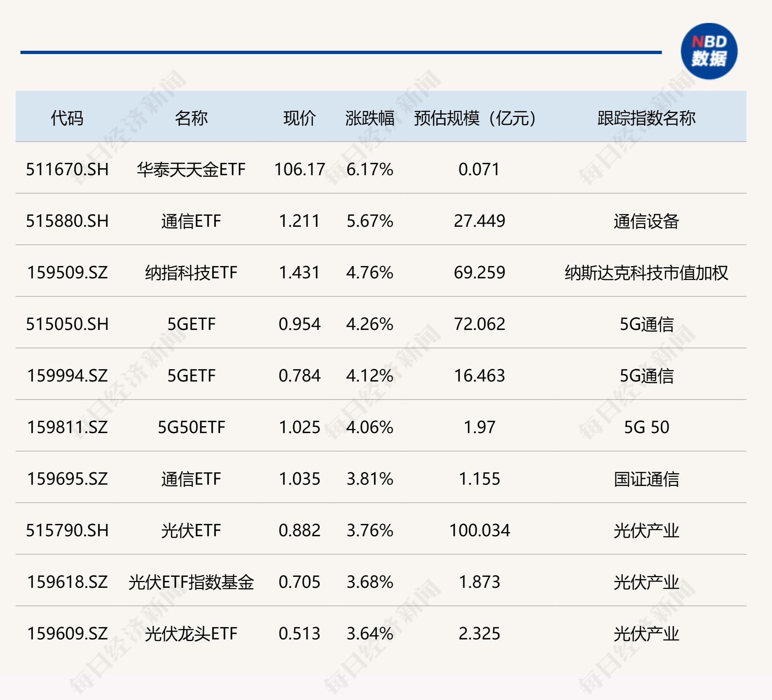Click the price 0.784

tap(300, 376)
